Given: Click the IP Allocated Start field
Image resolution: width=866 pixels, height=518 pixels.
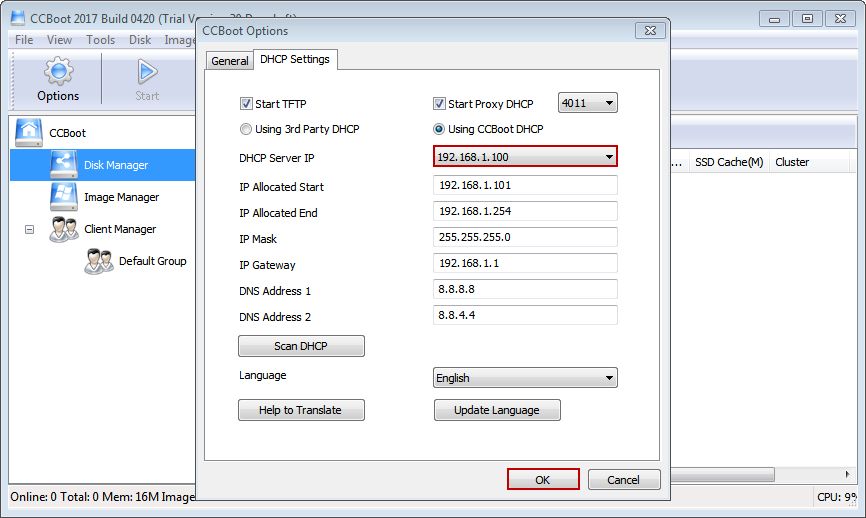Looking at the screenshot, I should click(x=525, y=185).
